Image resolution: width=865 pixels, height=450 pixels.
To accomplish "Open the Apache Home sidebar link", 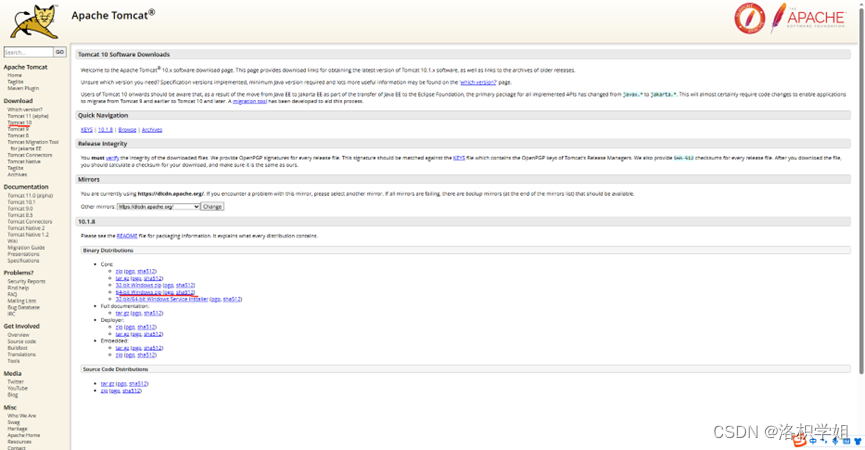I will (23, 436).
